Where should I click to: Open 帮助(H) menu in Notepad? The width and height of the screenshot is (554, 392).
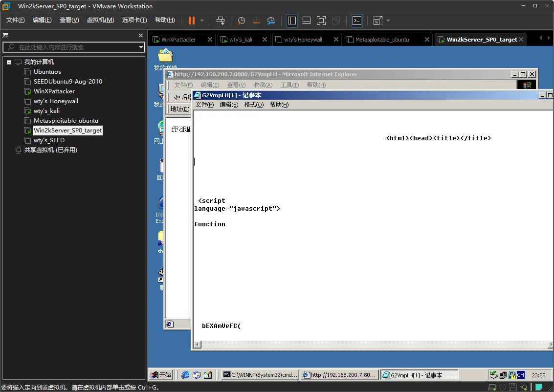[x=279, y=105]
